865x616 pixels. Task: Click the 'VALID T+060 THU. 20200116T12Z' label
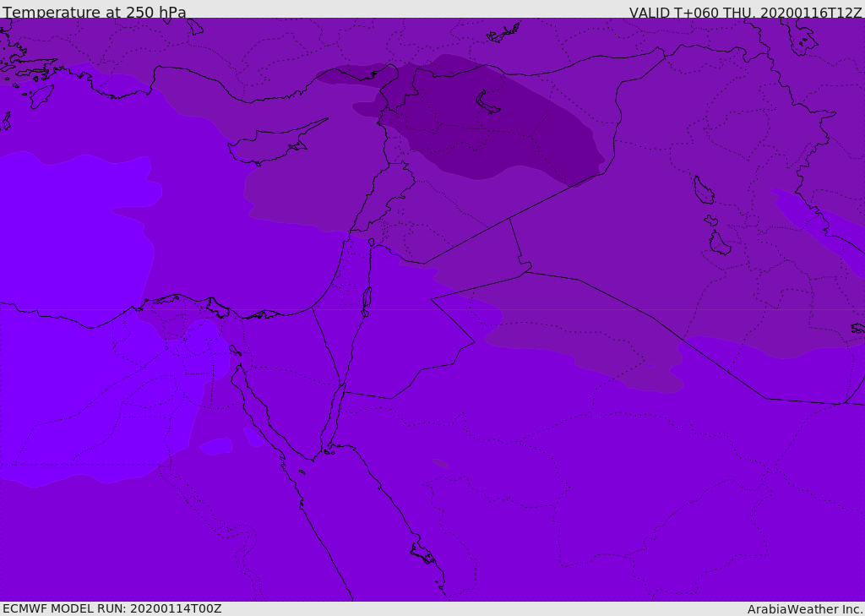pyautogui.click(x=745, y=12)
